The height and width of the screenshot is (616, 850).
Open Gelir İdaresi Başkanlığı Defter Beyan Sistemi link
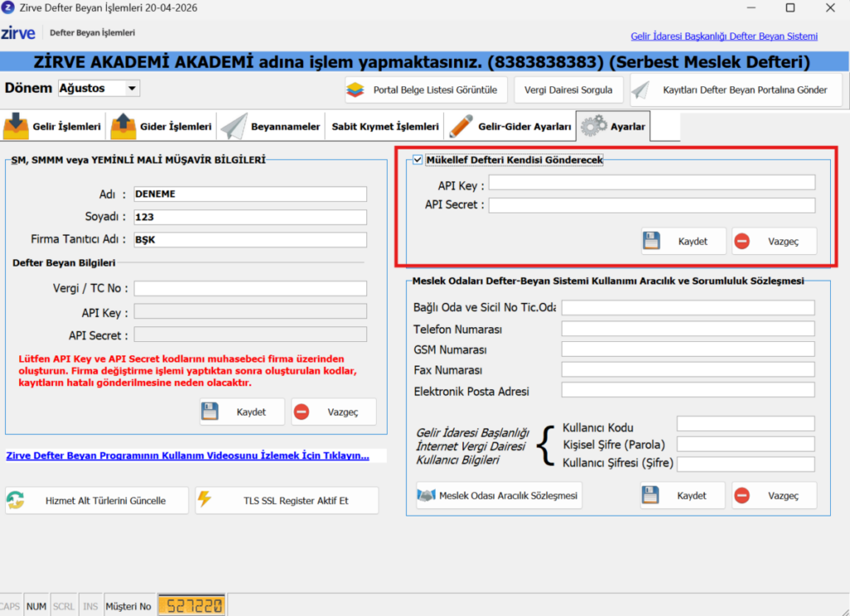pyautogui.click(x=724, y=37)
